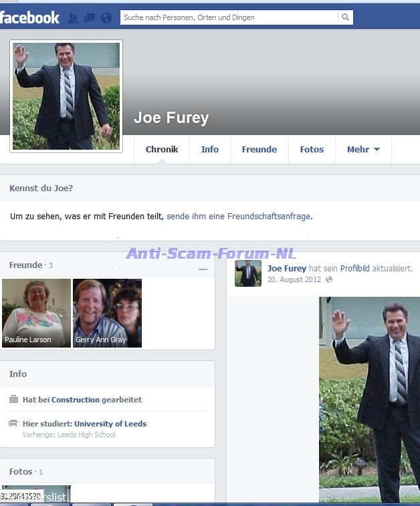Open friend requests icon in top bar
The height and width of the screenshot is (506, 420).
(73, 18)
